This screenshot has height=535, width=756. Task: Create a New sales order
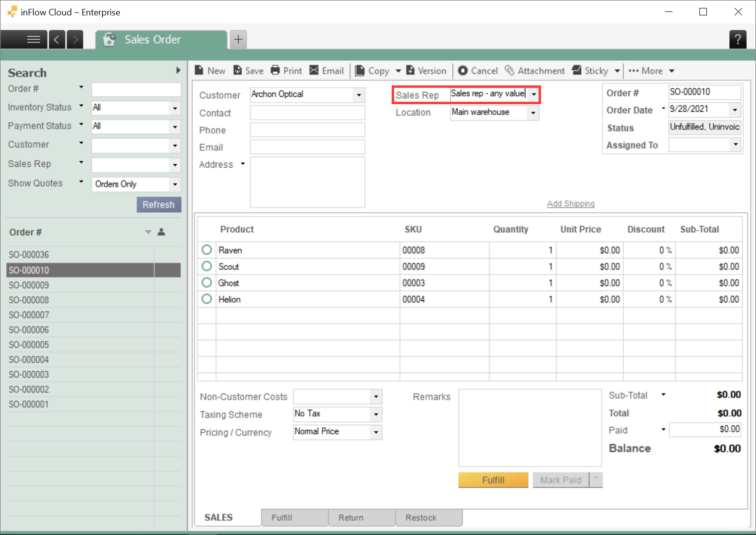(210, 70)
